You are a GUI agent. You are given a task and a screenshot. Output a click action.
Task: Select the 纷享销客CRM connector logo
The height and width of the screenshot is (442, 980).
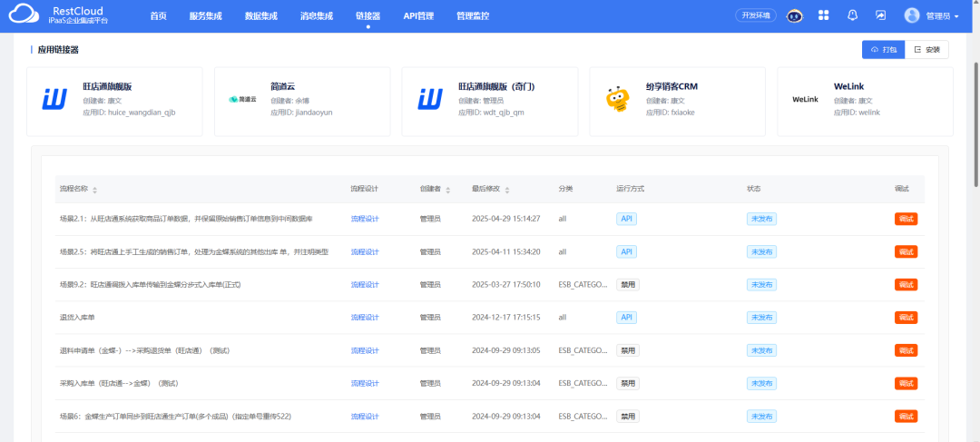[x=618, y=99]
